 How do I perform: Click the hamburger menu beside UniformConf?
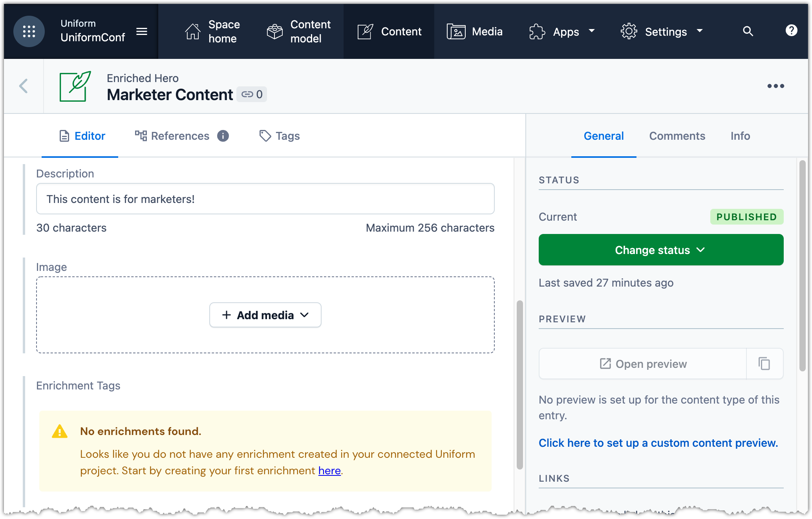[x=142, y=31]
